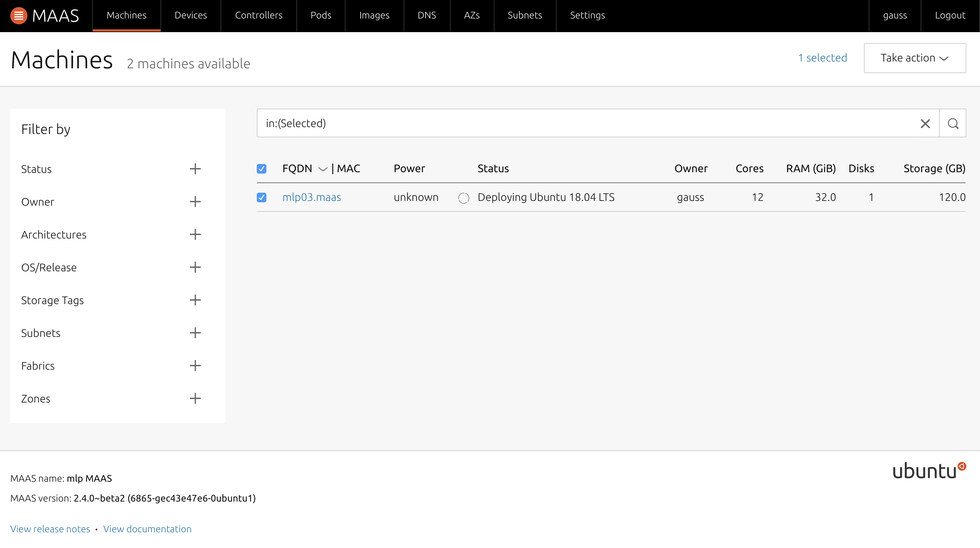980x548 pixels.
Task: Click the MAAS logo icon
Action: click(18, 16)
